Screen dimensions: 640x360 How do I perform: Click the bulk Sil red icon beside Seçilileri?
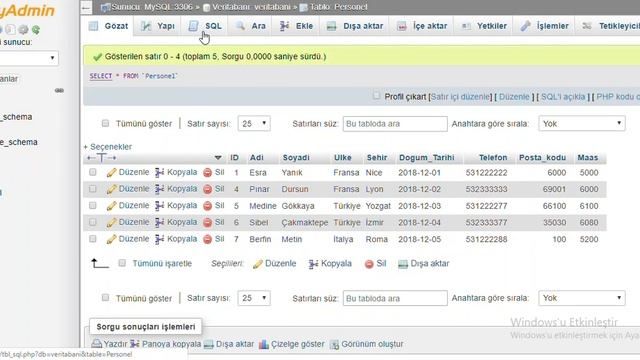[x=369, y=264]
